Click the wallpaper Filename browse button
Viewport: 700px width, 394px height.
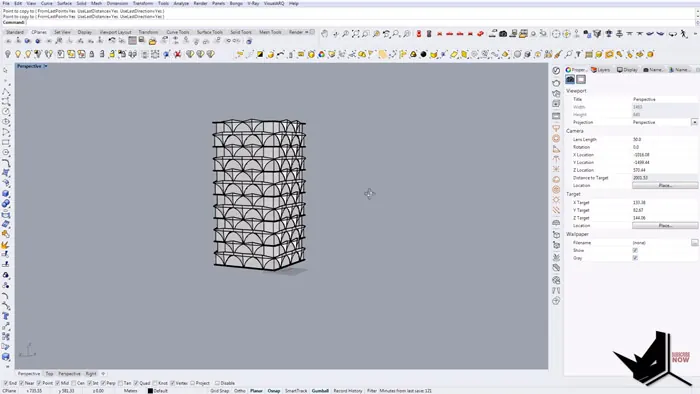pyautogui.click(x=695, y=243)
